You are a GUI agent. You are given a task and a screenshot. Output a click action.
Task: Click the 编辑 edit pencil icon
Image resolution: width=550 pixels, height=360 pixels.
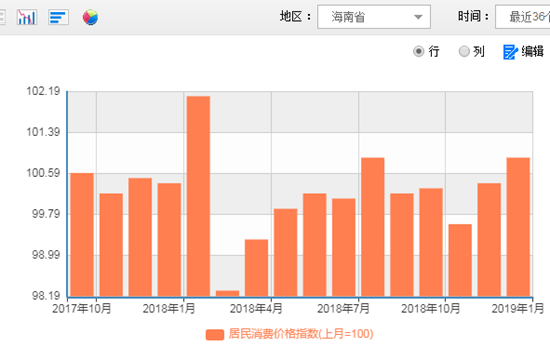pyautogui.click(x=510, y=52)
